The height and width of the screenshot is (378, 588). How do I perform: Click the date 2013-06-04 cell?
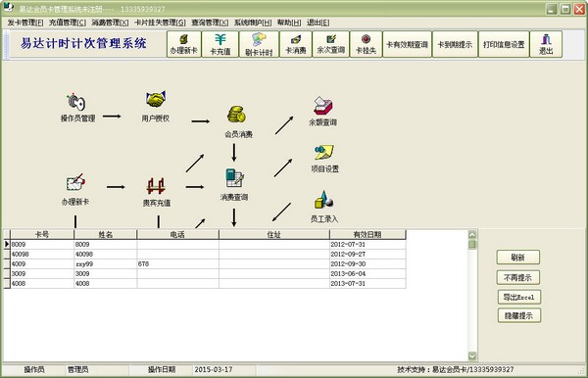pyautogui.click(x=367, y=273)
